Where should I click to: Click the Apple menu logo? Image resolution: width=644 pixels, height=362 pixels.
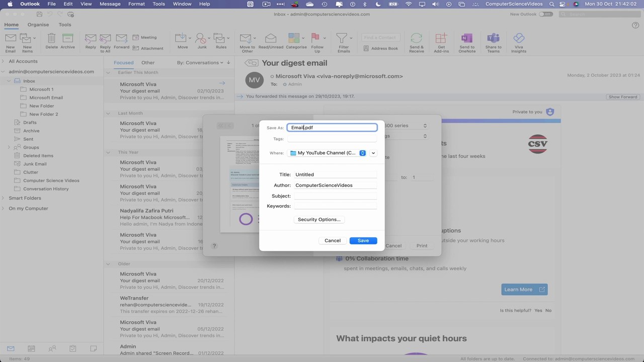coord(10,4)
